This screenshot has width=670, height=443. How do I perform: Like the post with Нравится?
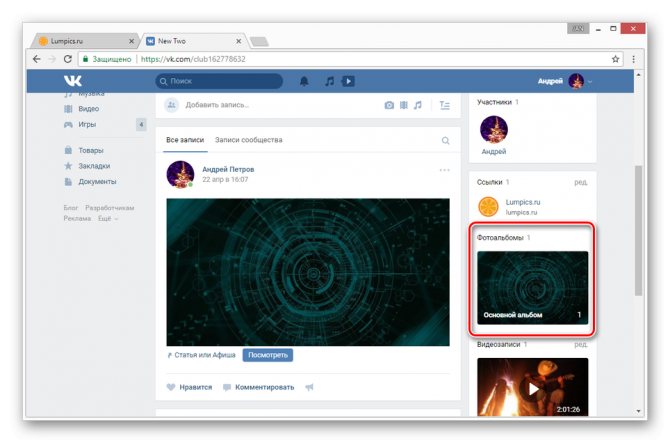pos(189,387)
